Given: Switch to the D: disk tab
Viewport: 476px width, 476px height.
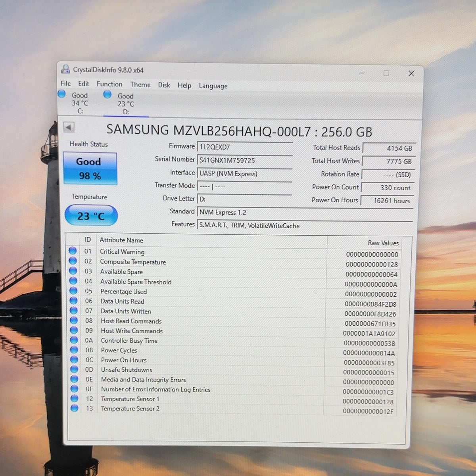Looking at the screenshot, I should (125, 104).
